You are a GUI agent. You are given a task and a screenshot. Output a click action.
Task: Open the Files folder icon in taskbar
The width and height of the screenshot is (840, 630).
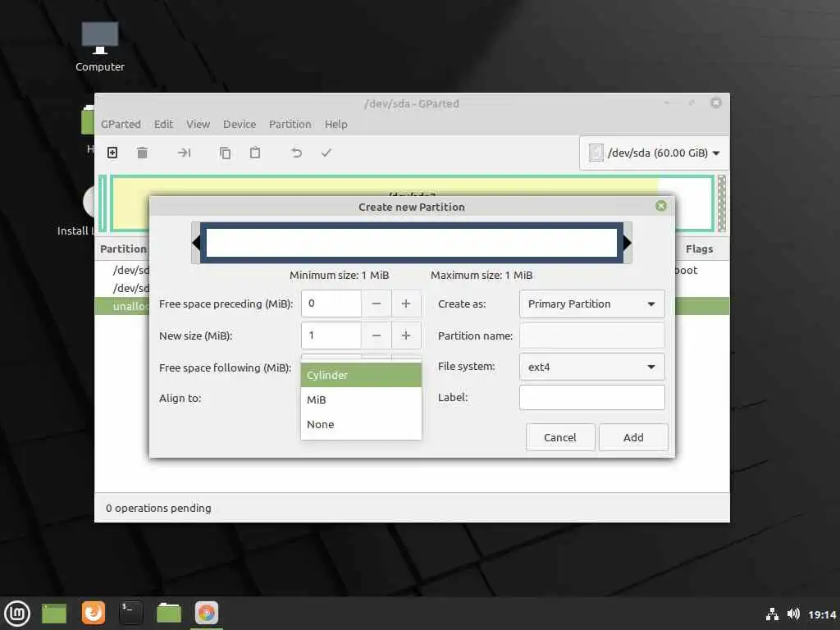169,613
